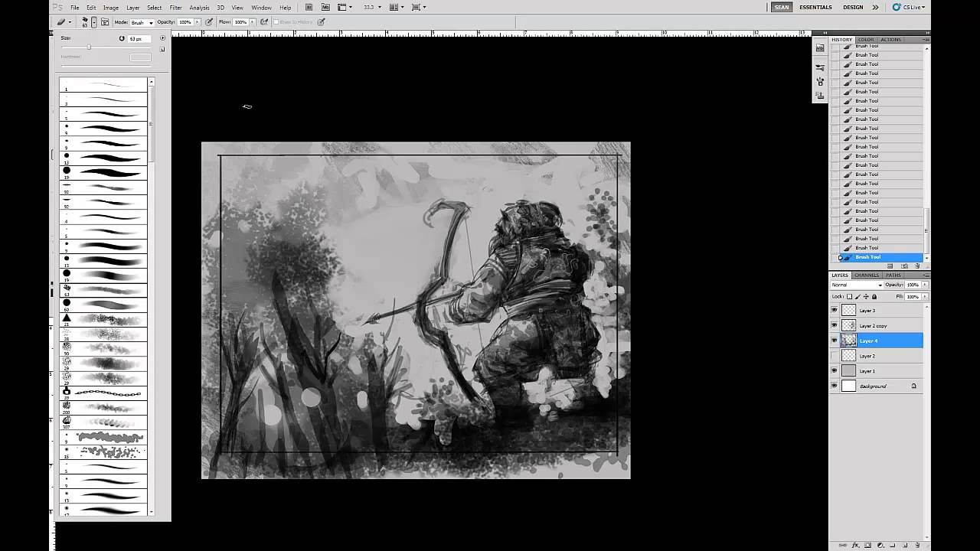Select the SEAN workspace button
This screenshot has height=551, width=980.
(781, 8)
